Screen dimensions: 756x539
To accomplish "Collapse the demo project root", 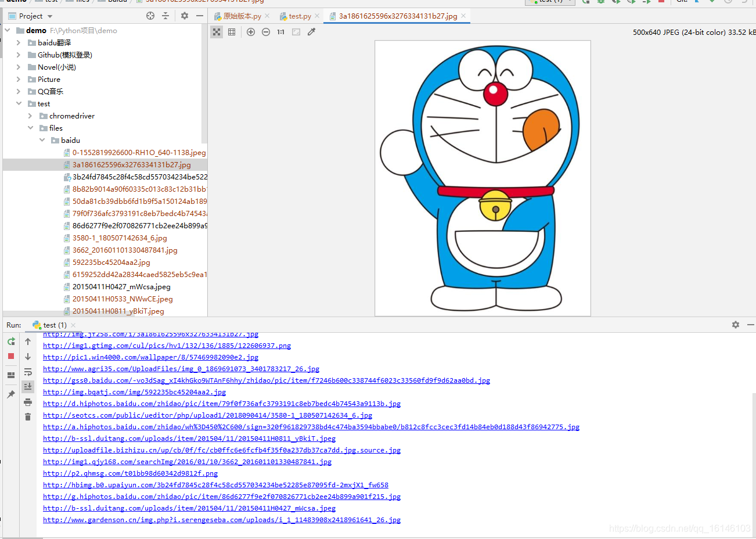I will pos(8,30).
